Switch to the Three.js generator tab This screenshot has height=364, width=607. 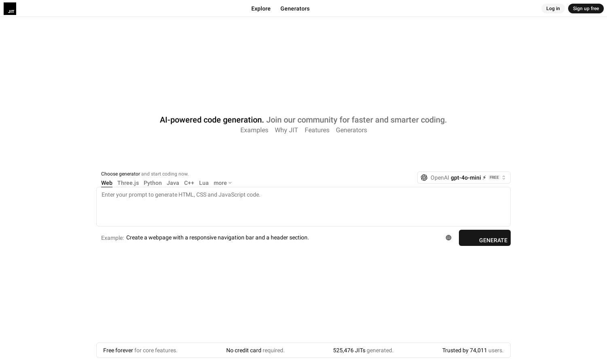pyautogui.click(x=128, y=183)
